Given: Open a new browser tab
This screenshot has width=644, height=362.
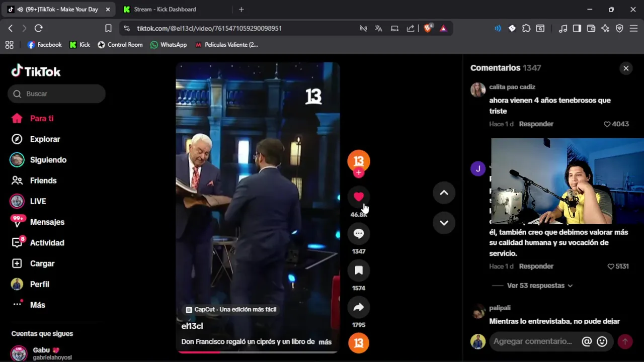Looking at the screenshot, I should [241, 9].
